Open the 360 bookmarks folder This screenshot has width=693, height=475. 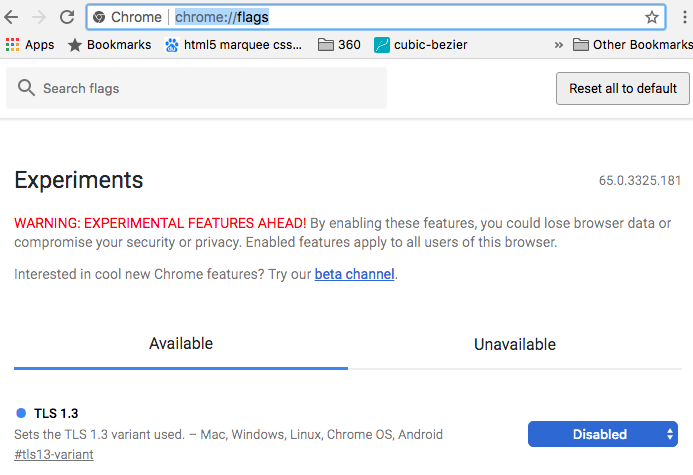coord(339,44)
